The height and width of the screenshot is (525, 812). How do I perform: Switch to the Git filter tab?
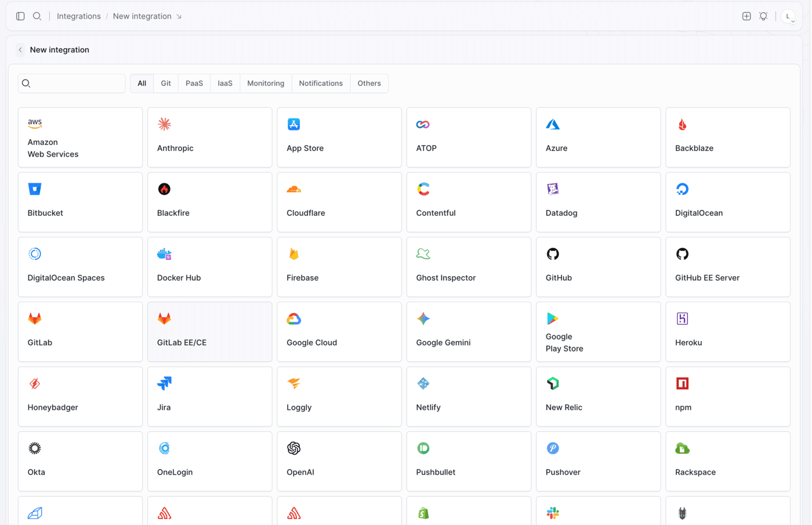coord(166,84)
